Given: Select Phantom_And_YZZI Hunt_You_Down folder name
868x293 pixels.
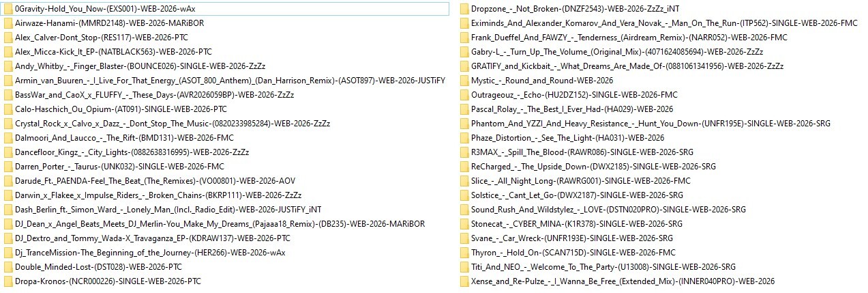Looking at the screenshot, I should coord(650,124).
